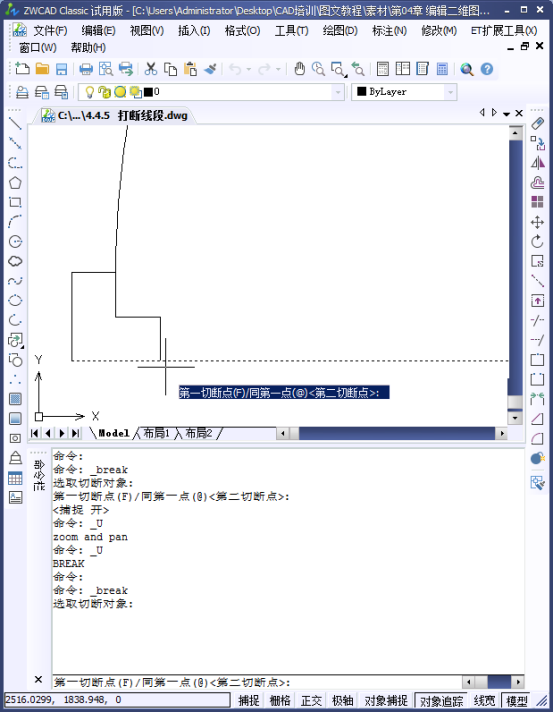
Task: Open Print Preview icon
Action: (106, 69)
